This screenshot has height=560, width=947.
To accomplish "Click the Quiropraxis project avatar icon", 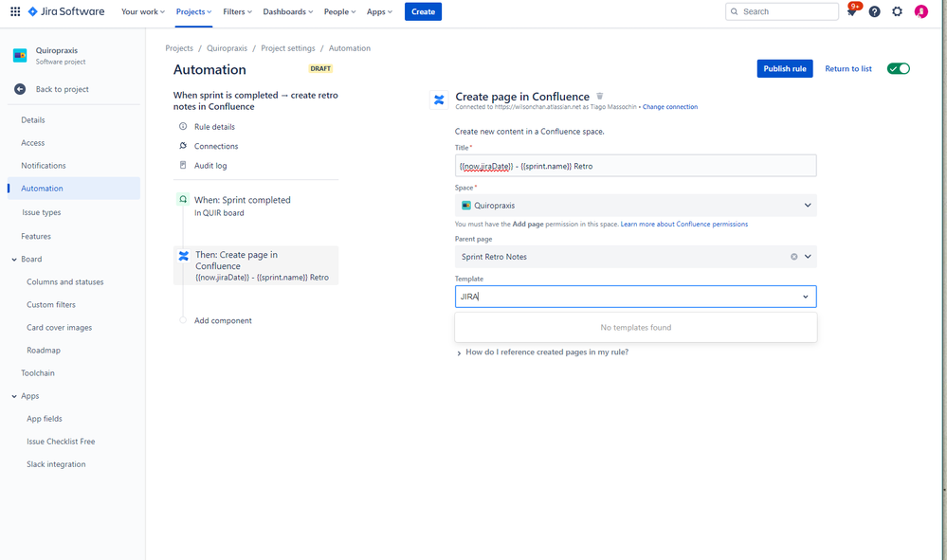I will [x=20, y=56].
